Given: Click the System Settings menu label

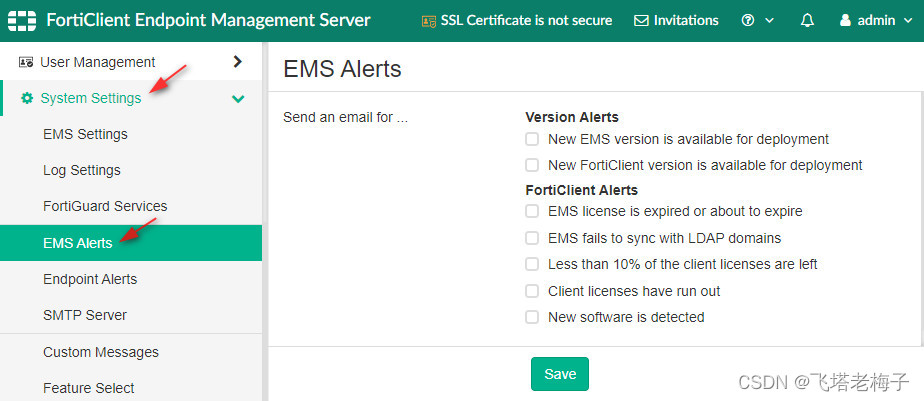Looking at the screenshot, I should [91, 98].
